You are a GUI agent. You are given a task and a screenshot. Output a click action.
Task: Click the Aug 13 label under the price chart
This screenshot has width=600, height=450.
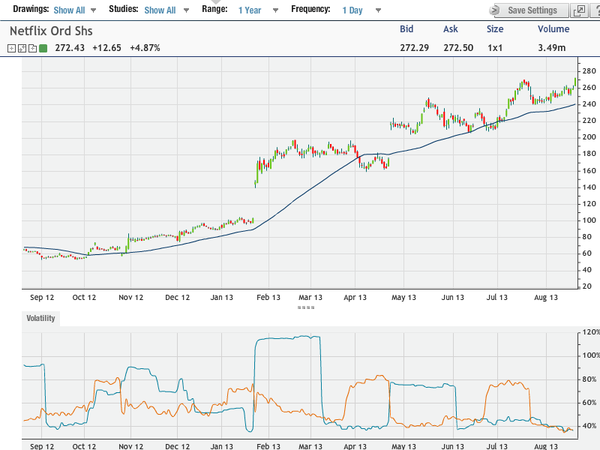coord(546,297)
